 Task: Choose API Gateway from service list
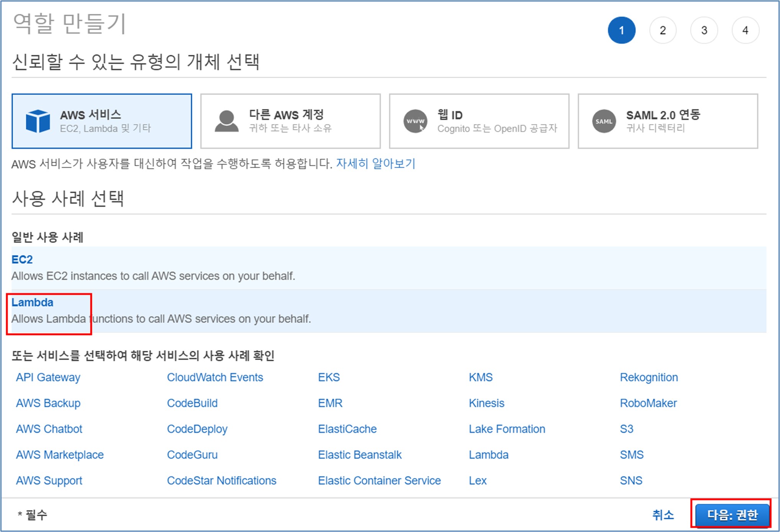(x=48, y=377)
